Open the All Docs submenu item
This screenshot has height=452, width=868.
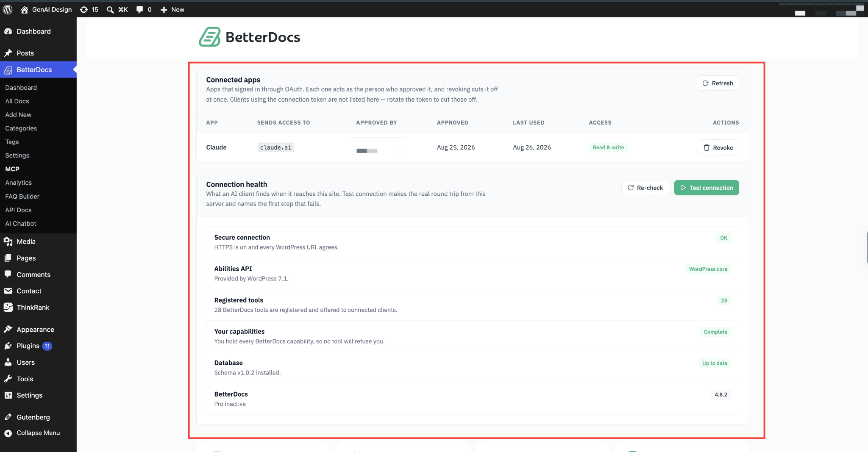tap(17, 101)
